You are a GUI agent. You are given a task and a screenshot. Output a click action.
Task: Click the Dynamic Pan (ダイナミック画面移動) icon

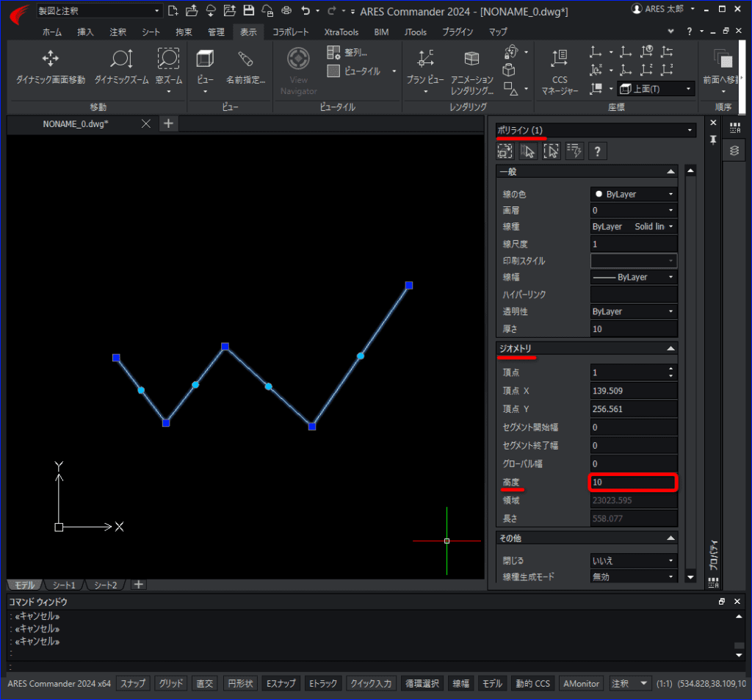(x=50, y=59)
